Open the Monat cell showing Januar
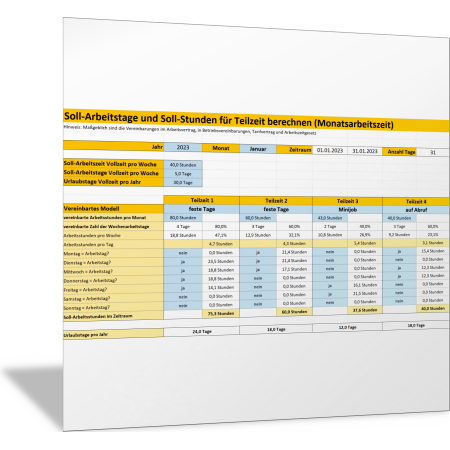450x450 pixels. click(258, 149)
